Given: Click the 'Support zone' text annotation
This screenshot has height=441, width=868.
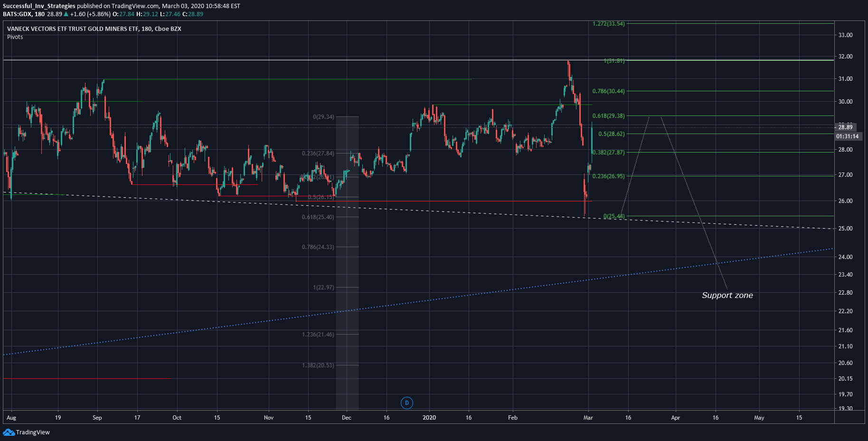Looking at the screenshot, I should tap(727, 295).
